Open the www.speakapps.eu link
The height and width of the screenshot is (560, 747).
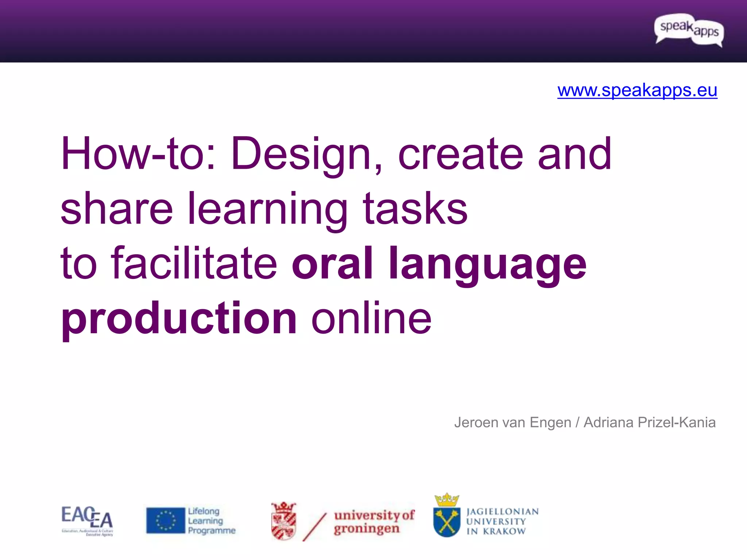(637, 90)
